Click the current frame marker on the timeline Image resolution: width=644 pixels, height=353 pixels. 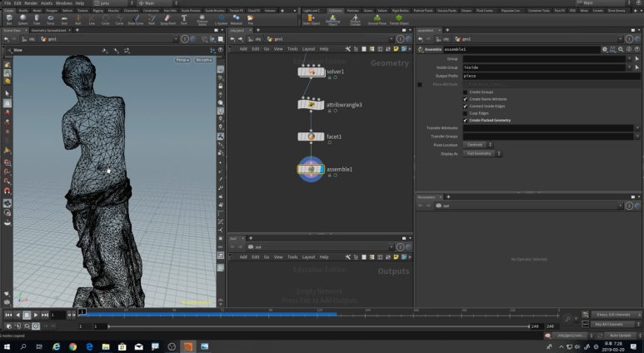coord(82,312)
